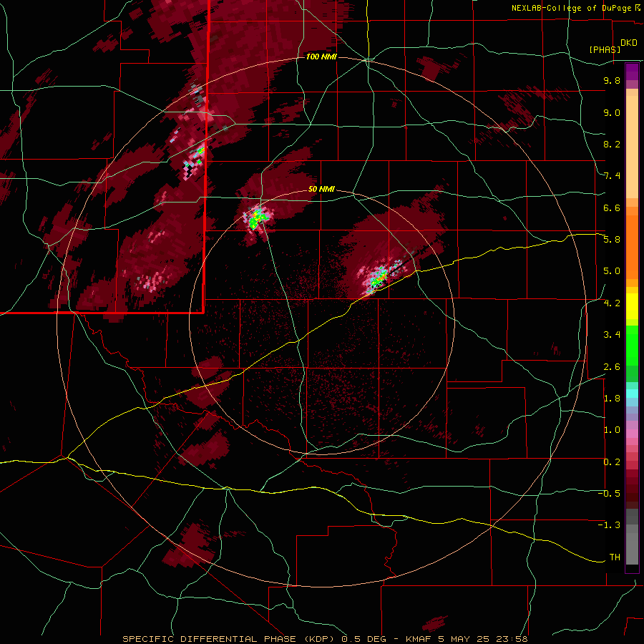Click the 7.4 value on the color scale
Screen dimensions: 644x644
coord(612,176)
